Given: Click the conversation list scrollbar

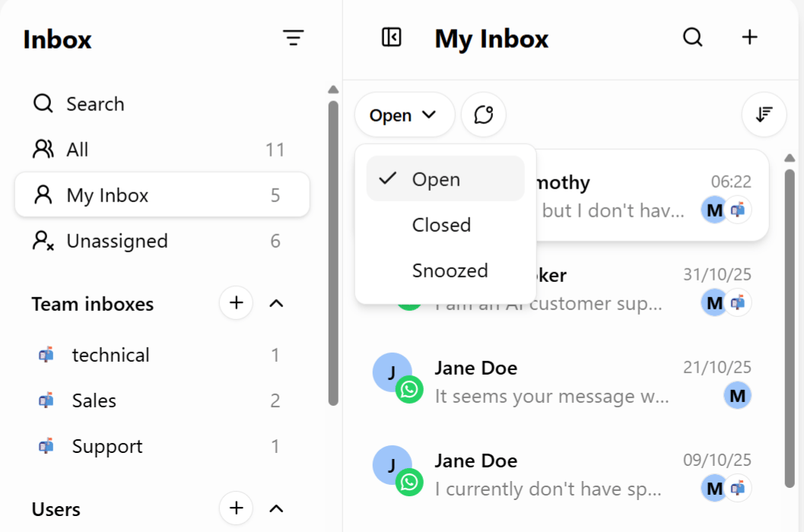Looking at the screenshot, I should [x=790, y=328].
